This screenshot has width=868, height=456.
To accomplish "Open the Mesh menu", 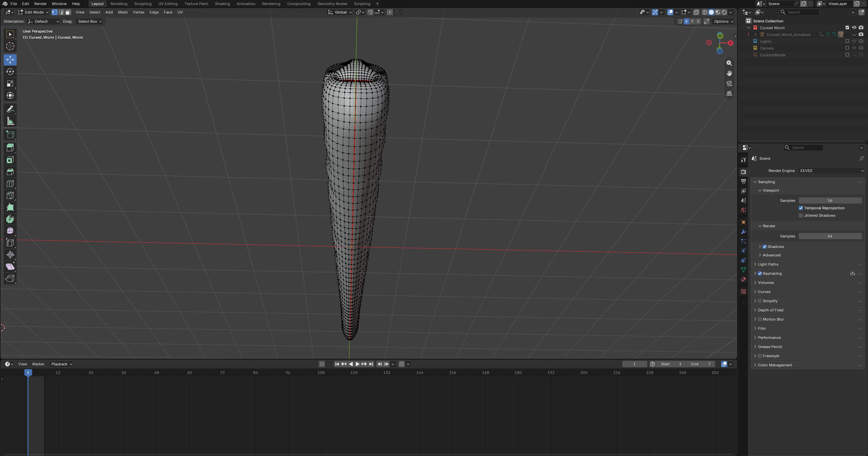I will 122,12.
